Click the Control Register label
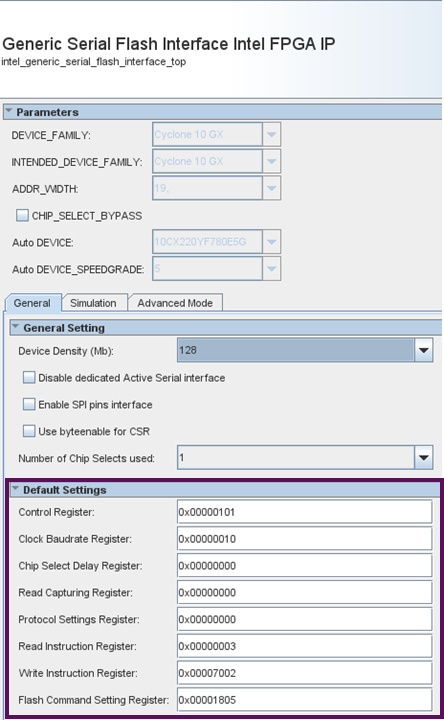This screenshot has width=444, height=720. point(56,512)
